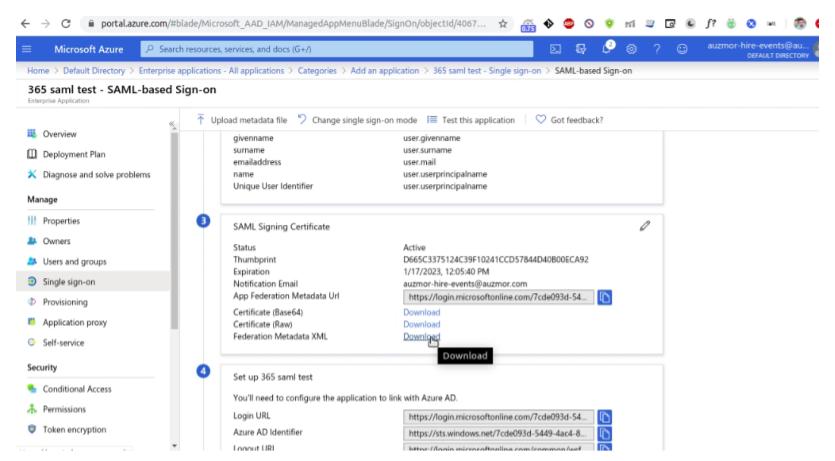This screenshot has height=461, width=835.
Task: Click the Unique User Identifier label
Action: pyautogui.click(x=273, y=186)
